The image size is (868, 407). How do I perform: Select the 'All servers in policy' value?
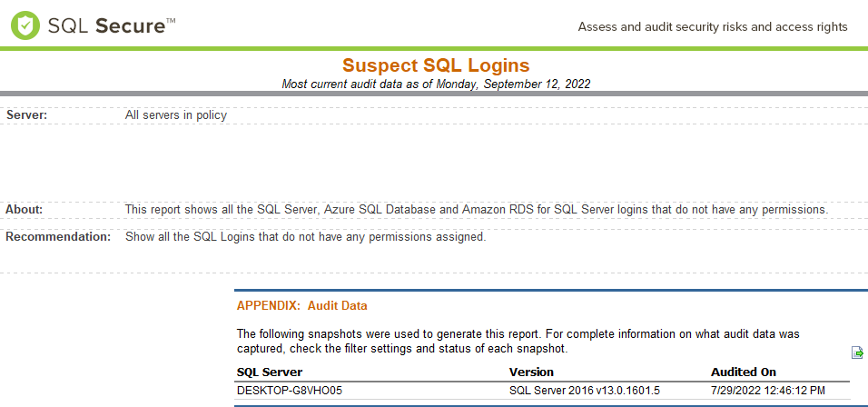click(x=176, y=115)
